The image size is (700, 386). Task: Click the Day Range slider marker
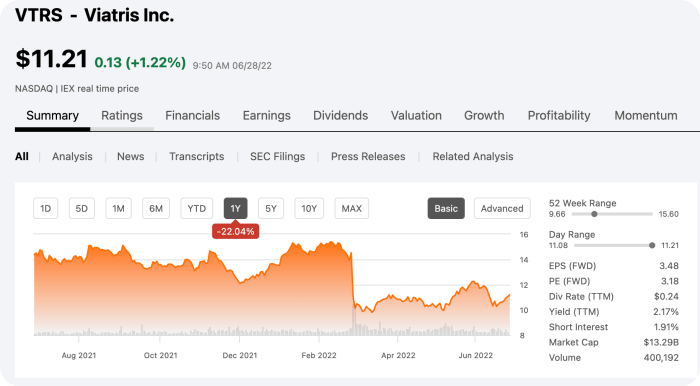point(652,245)
